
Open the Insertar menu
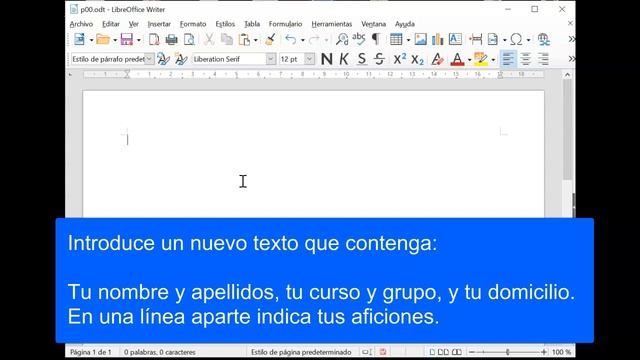159,24
